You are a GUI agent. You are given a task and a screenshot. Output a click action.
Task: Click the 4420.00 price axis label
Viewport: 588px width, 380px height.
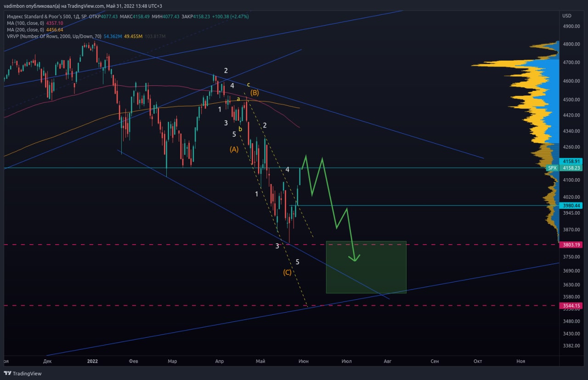pyautogui.click(x=571, y=115)
